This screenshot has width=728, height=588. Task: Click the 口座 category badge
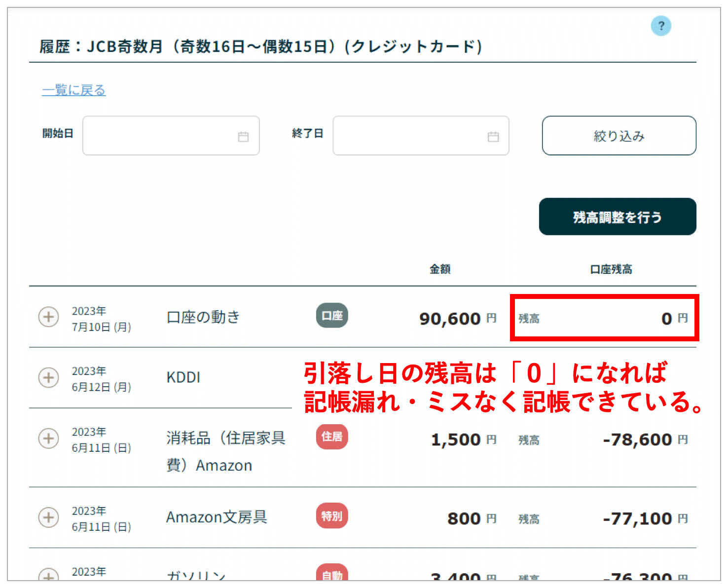[x=331, y=316]
